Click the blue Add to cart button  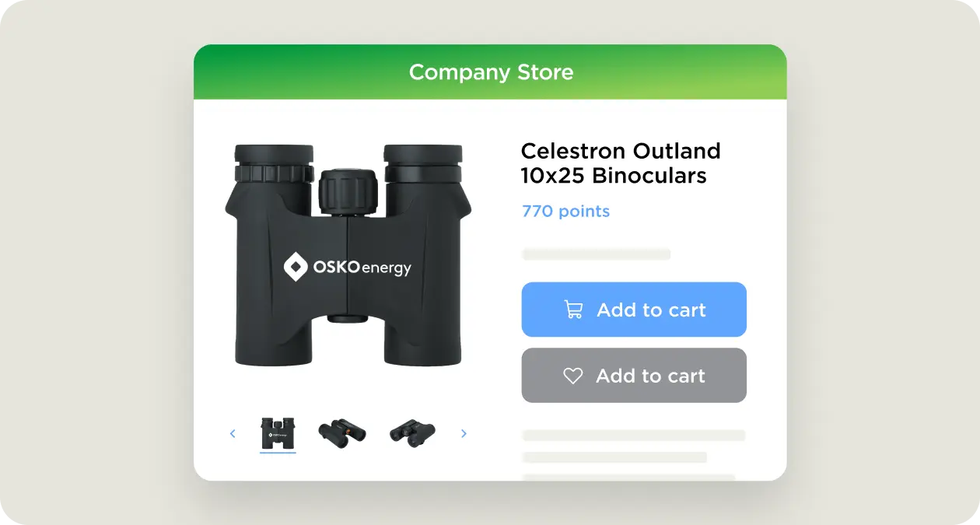[634, 310]
